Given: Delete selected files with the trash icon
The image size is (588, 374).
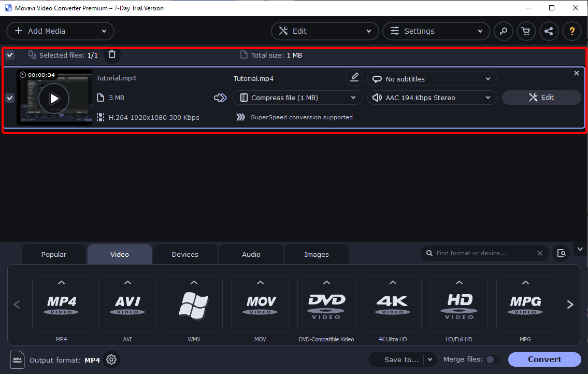Looking at the screenshot, I should click(112, 54).
